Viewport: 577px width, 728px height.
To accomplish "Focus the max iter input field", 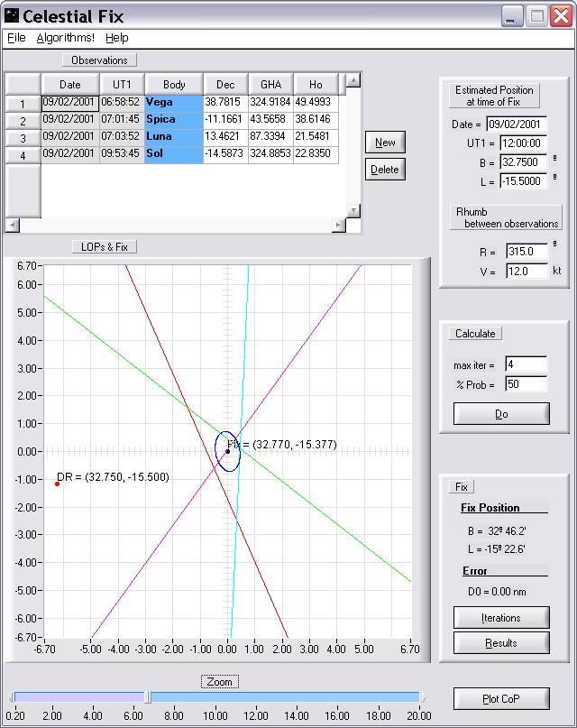I will 526,365.
